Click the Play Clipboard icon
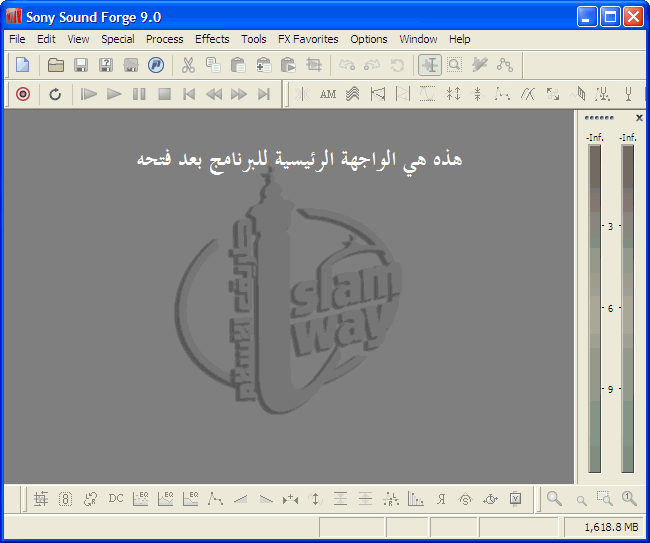This screenshot has width=650, height=543. [289, 65]
